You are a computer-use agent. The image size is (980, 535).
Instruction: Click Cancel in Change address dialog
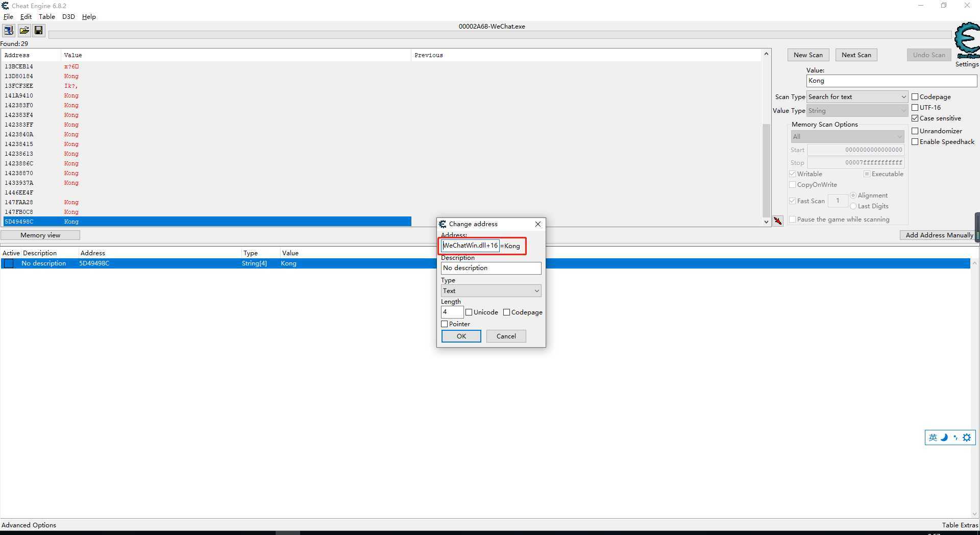tap(506, 336)
